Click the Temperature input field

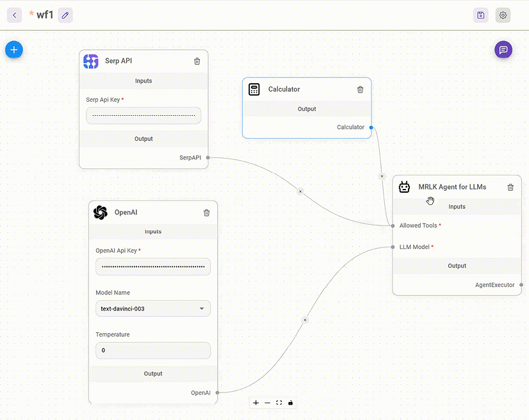click(x=152, y=350)
